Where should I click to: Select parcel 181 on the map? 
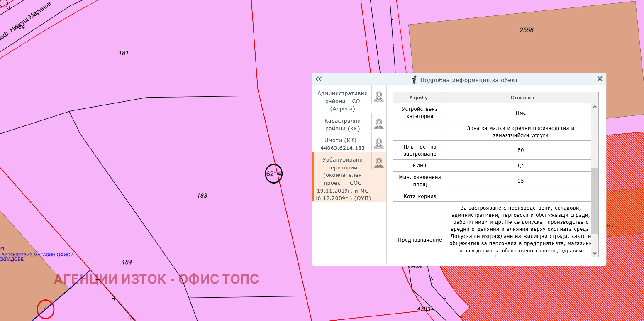(124, 53)
